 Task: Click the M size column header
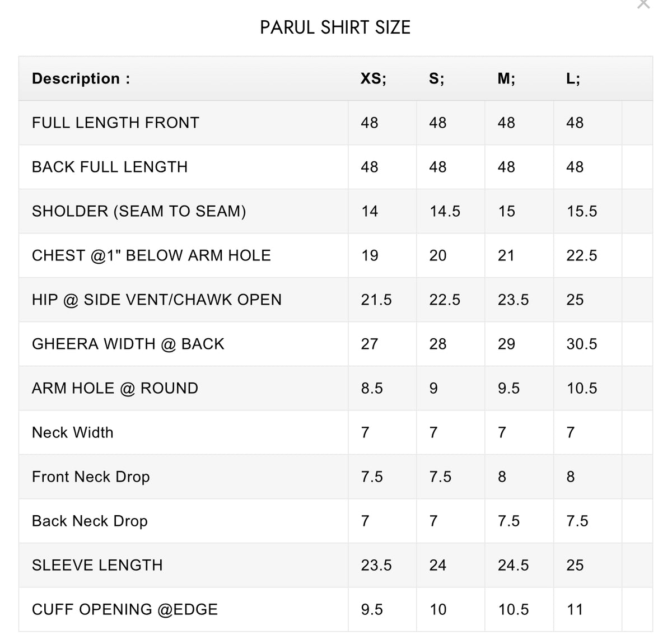point(506,78)
